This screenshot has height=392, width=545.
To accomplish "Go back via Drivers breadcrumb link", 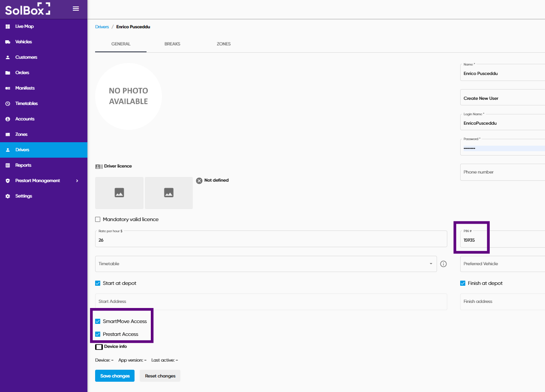I will pyautogui.click(x=102, y=27).
